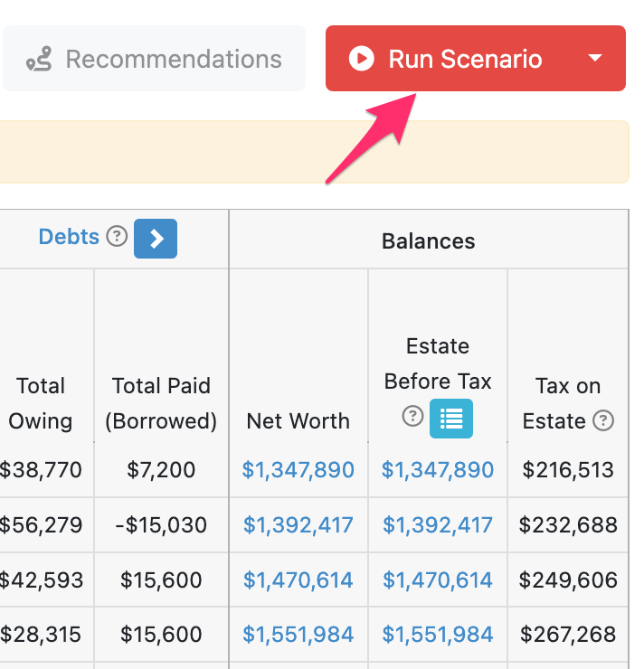Open the Estate Before Tax value $1,551,984
Screen dimensions: 644x669
(x=438, y=634)
